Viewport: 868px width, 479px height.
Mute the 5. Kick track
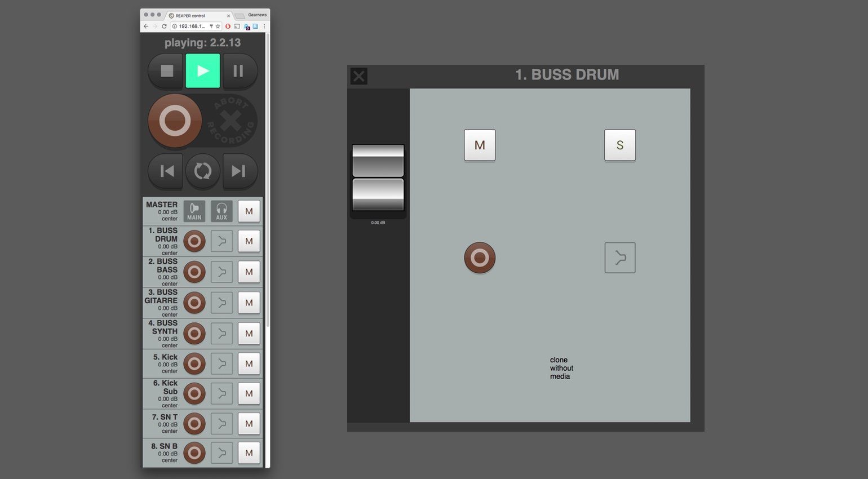[249, 363]
